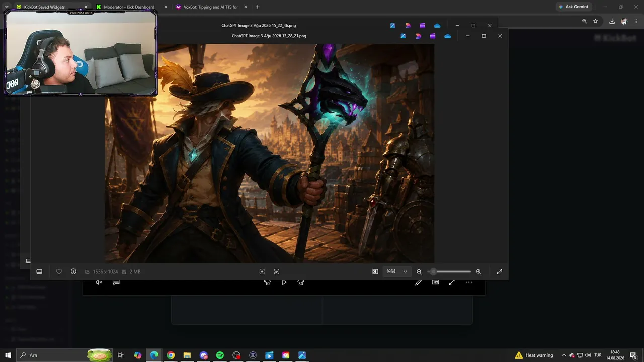The height and width of the screenshot is (362, 644).
Task: Open Microsoft Edge from the taskbar
Action: (x=154, y=355)
